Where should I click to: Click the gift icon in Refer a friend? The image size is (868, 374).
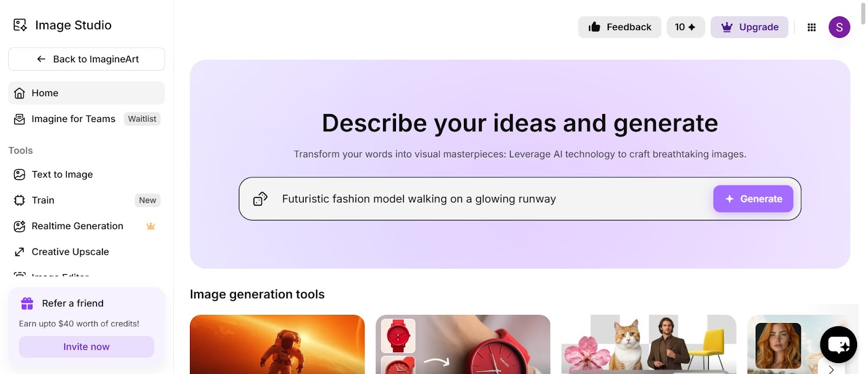coord(27,303)
